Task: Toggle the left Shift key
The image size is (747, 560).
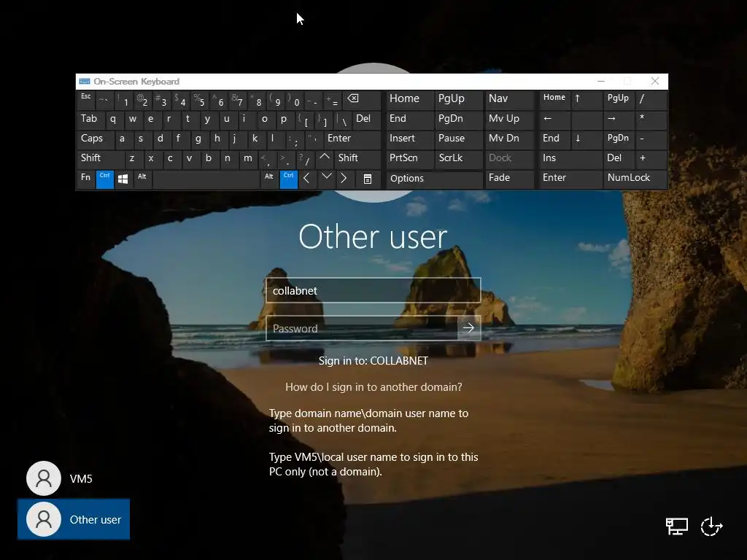Action: tap(101, 159)
